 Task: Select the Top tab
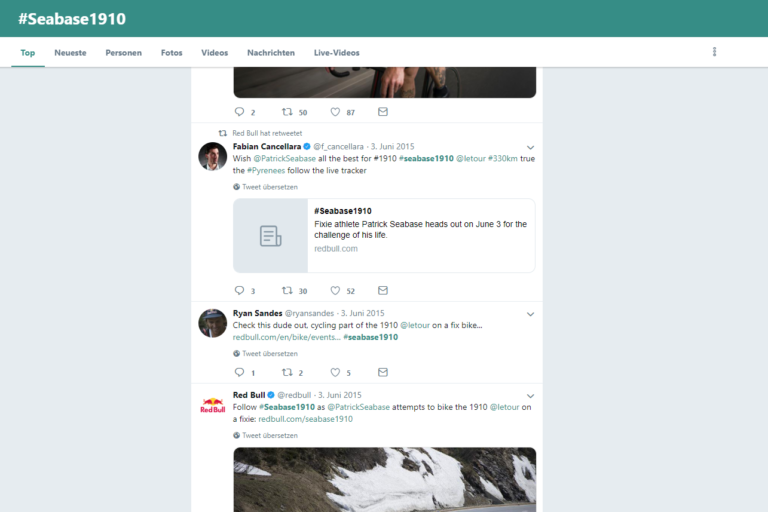pos(27,52)
